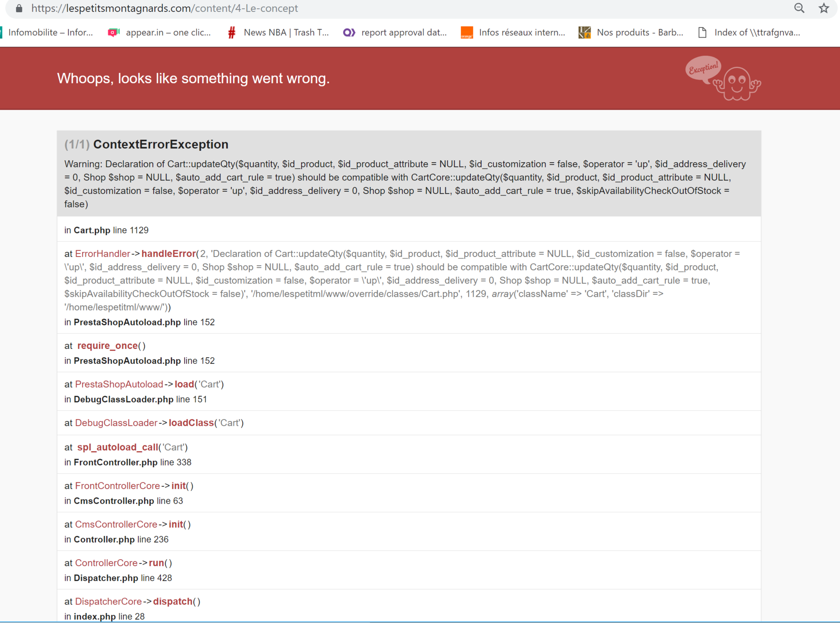Click the report approval bookmark favicon
Viewport: 840px width, 623px height.
[x=349, y=32]
